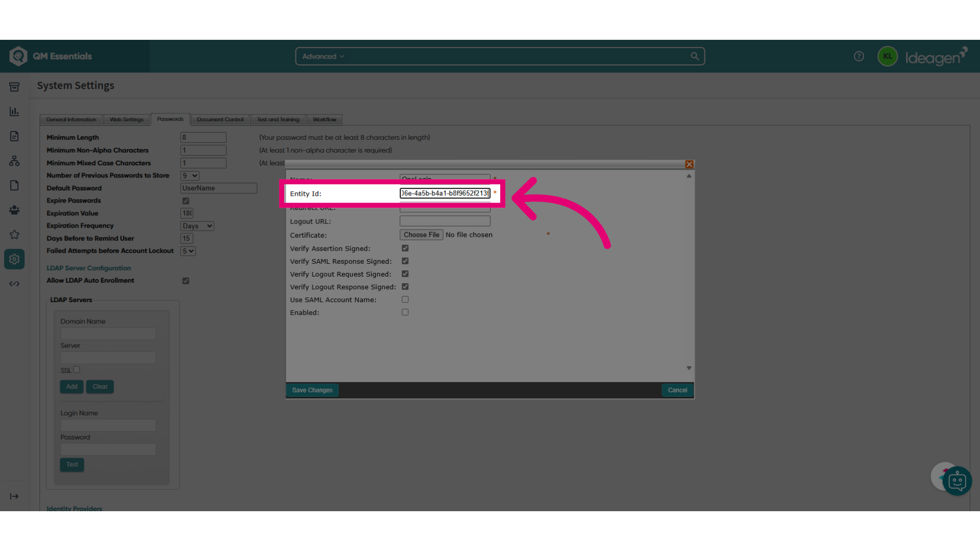This screenshot has height=551, width=980.
Task: Open the document list sidebar icon
Action: tap(14, 136)
